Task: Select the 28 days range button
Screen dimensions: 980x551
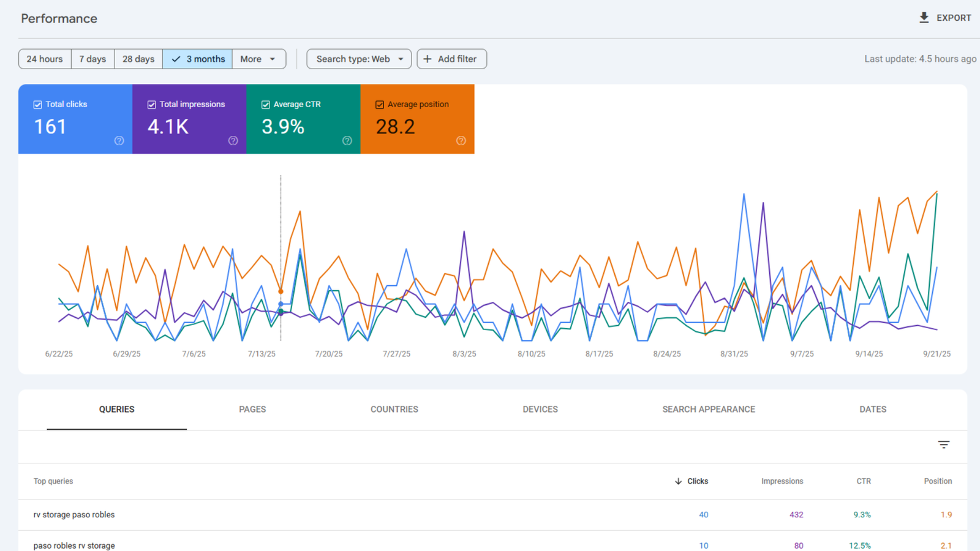Action: tap(138, 59)
